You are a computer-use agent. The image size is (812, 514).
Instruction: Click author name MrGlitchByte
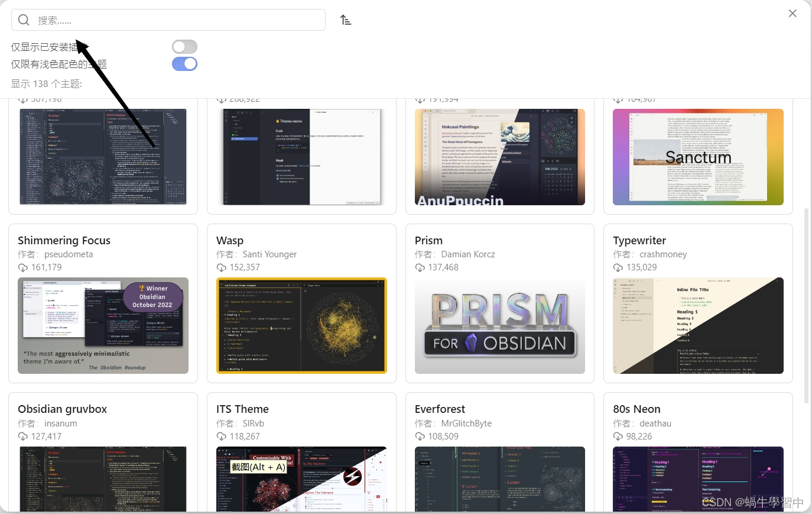pyautogui.click(x=467, y=424)
